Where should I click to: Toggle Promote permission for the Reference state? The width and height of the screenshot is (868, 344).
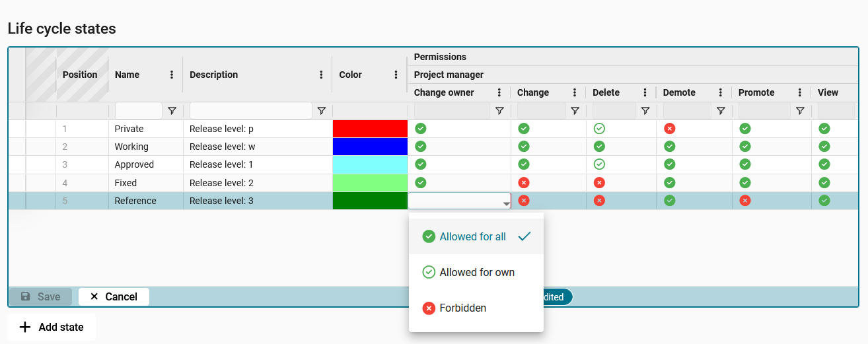[745, 201]
